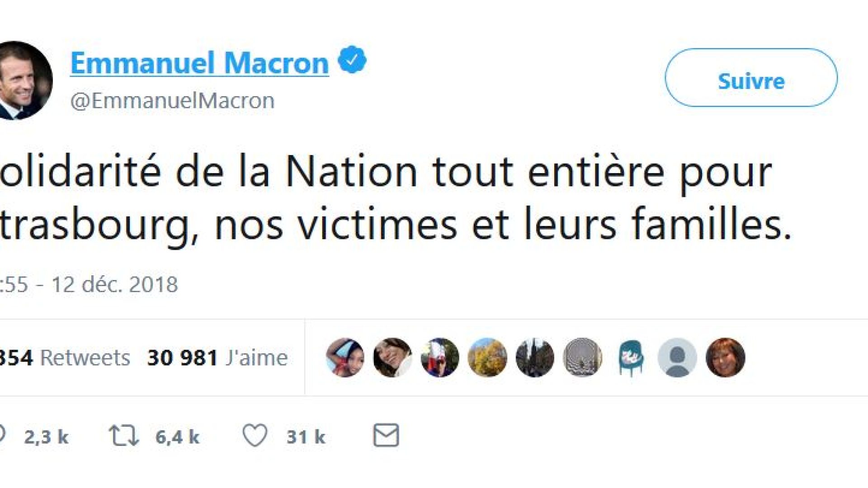Open the gray concentric arches liker avatar
Screen dimensions: 868x488
pyautogui.click(x=582, y=357)
